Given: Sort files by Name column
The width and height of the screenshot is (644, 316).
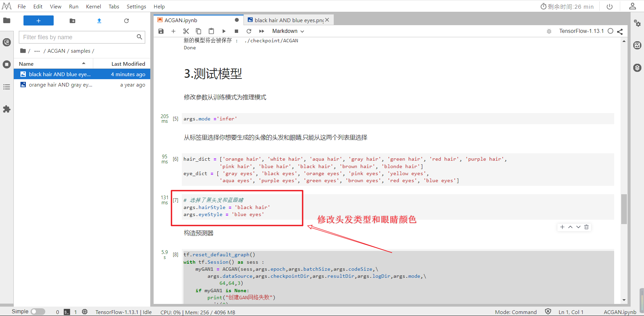Looking at the screenshot, I should tap(53, 64).
